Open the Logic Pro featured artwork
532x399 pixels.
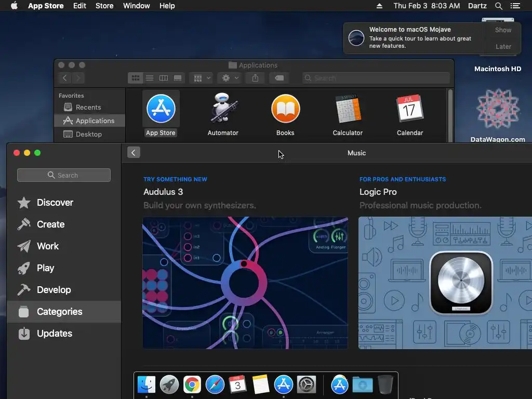[445, 283]
